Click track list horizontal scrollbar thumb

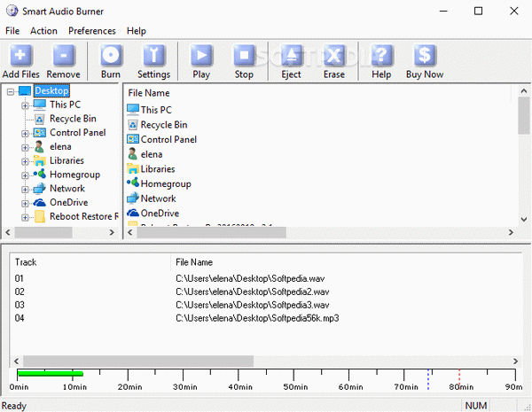pyautogui.click(x=138, y=361)
